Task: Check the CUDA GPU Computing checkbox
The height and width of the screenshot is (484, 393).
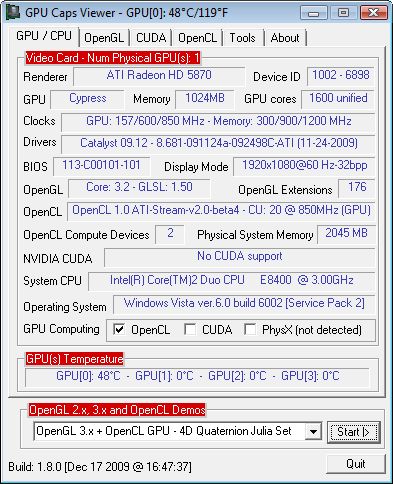Action: pos(190,330)
